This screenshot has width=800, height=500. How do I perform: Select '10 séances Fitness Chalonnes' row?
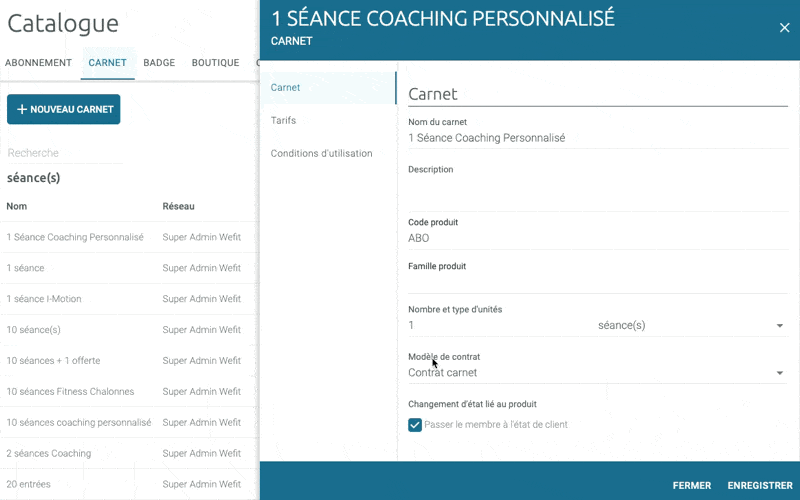(128, 392)
